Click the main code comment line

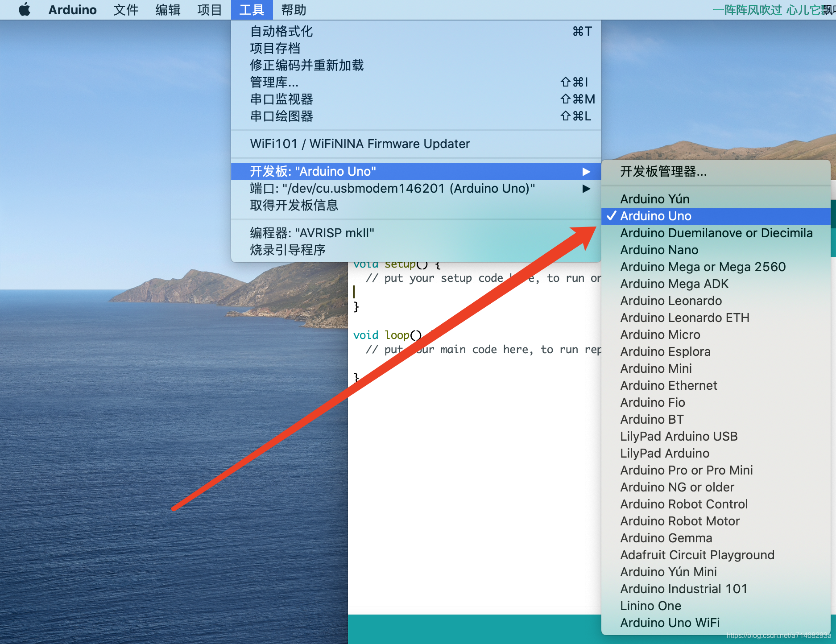[483, 350]
